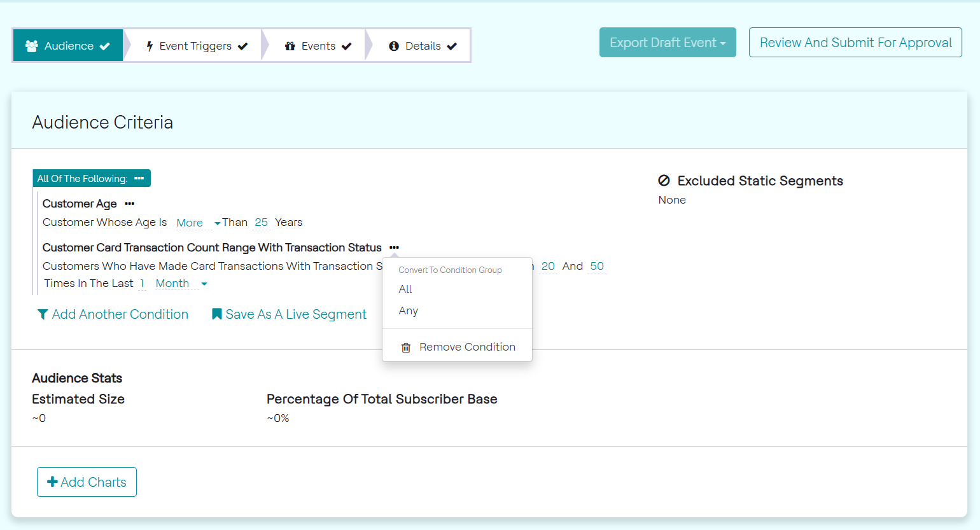Click the trash icon for Remove Condition

tap(406, 347)
